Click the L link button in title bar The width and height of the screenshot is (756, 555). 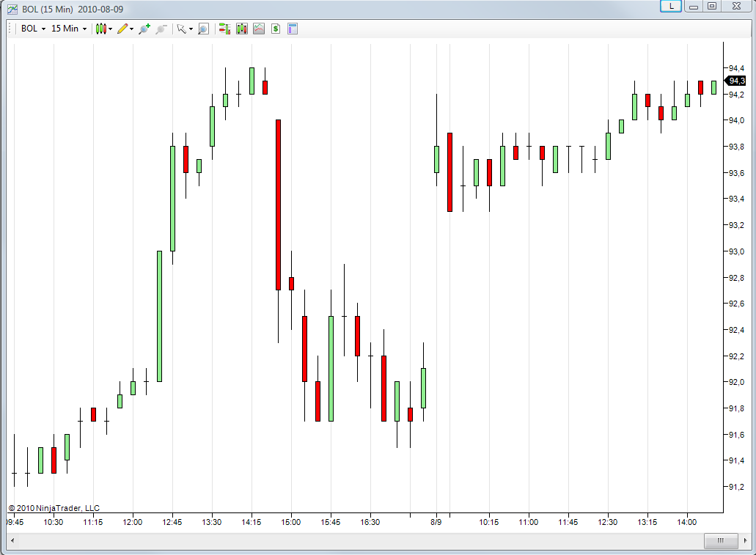(671, 7)
